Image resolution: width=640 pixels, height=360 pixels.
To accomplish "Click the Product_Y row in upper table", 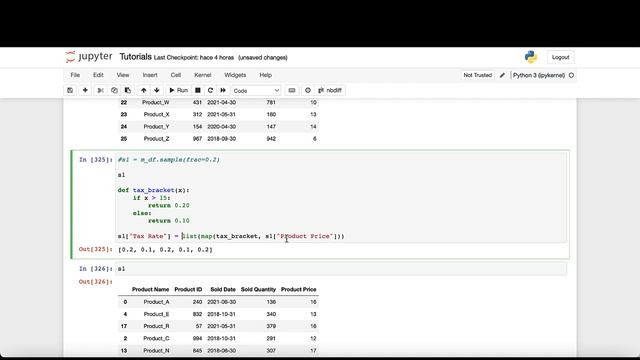I will 218,127.
